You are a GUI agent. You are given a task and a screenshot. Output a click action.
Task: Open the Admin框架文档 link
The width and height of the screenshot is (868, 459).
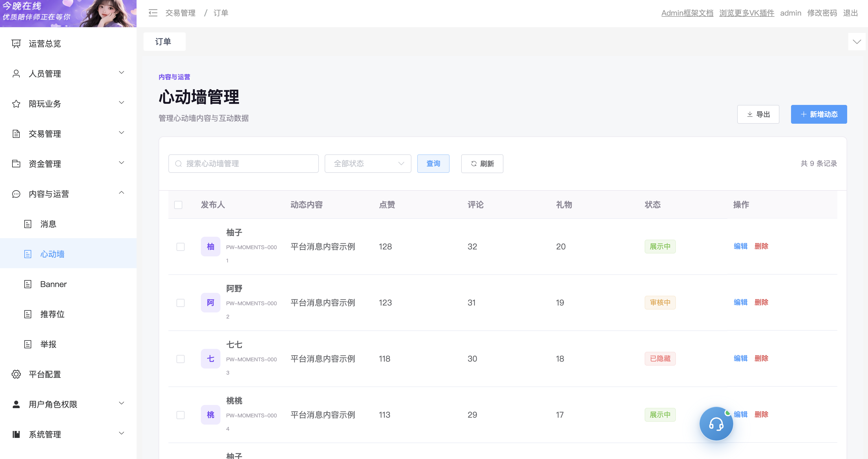click(x=687, y=13)
